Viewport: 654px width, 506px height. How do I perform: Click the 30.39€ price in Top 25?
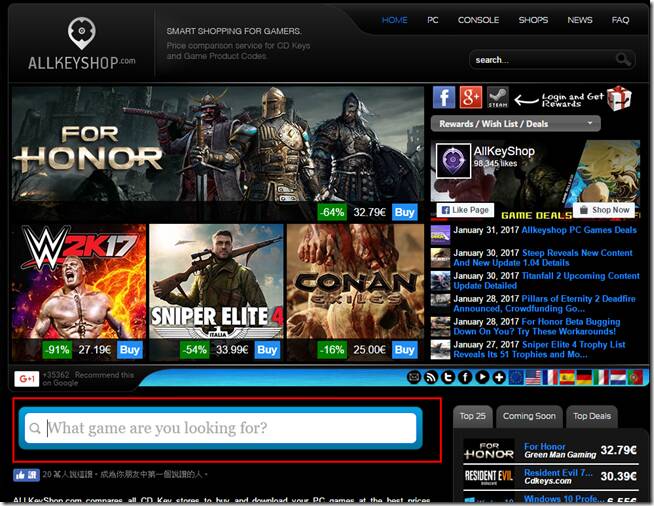619,476
